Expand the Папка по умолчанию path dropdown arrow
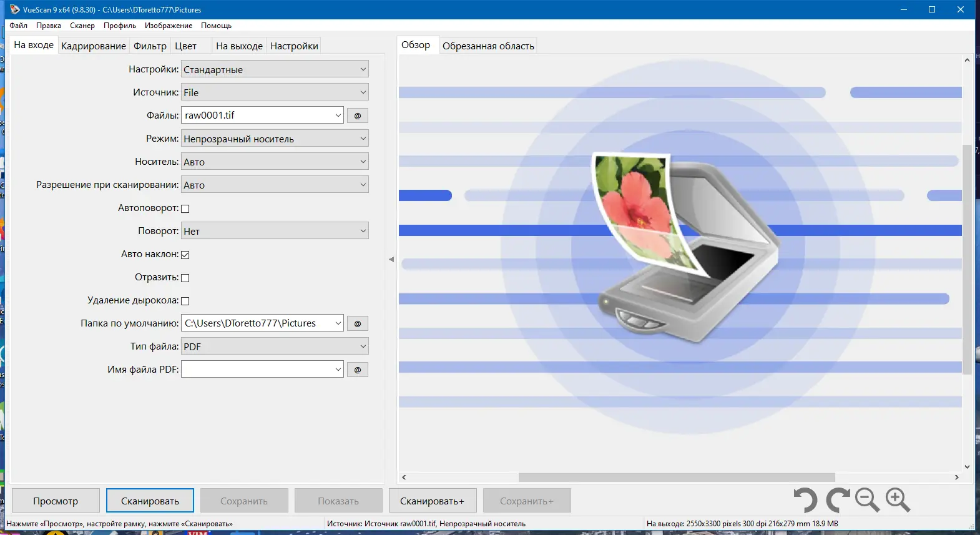 338,323
